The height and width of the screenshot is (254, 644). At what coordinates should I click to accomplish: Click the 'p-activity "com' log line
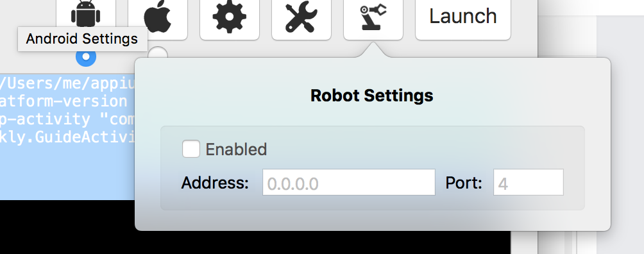pyautogui.click(x=67, y=119)
